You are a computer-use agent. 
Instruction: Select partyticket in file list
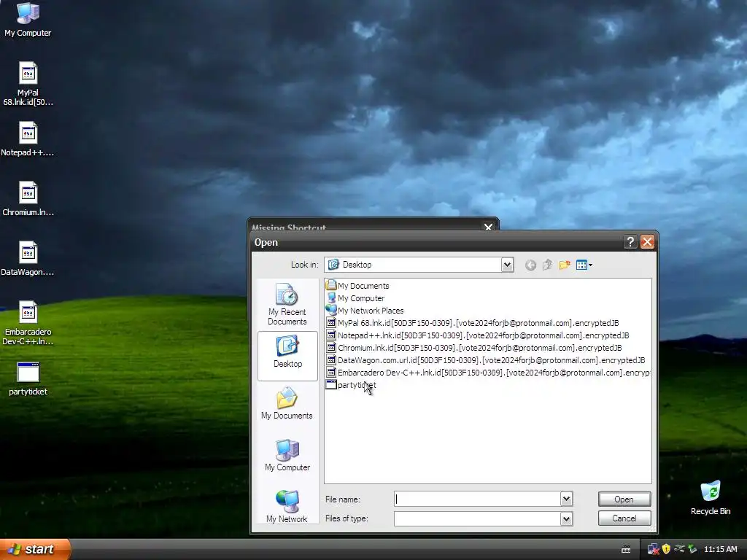point(351,385)
